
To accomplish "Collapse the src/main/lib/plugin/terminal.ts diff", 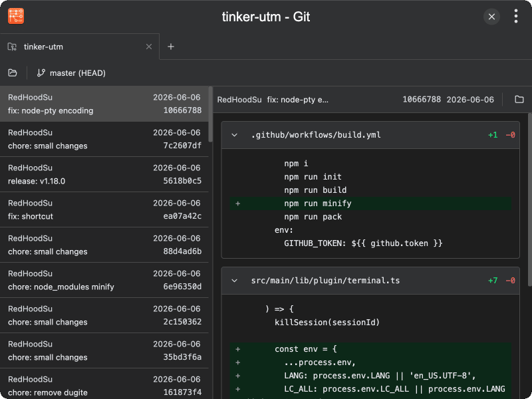I will (234, 281).
